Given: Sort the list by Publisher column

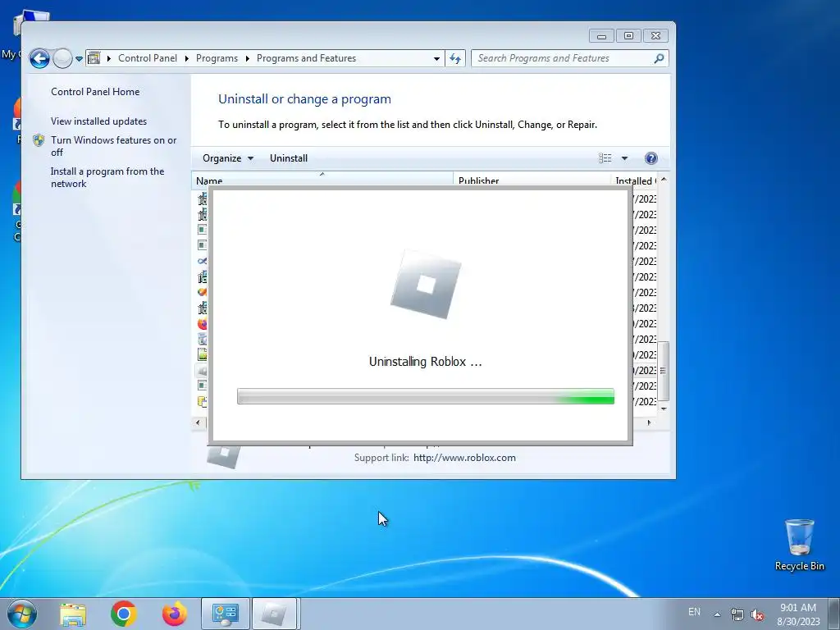Looking at the screenshot, I should coord(532,180).
